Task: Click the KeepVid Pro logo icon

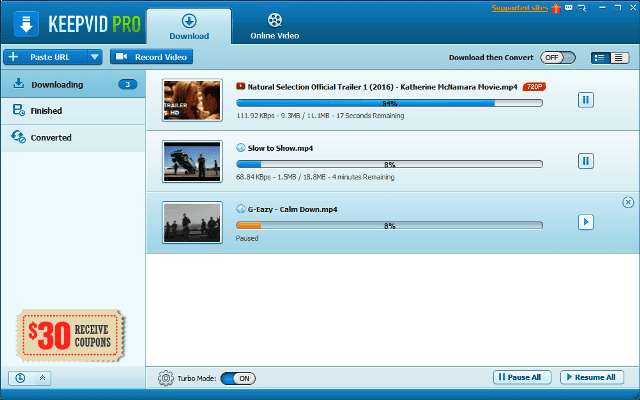Action: click(26, 24)
